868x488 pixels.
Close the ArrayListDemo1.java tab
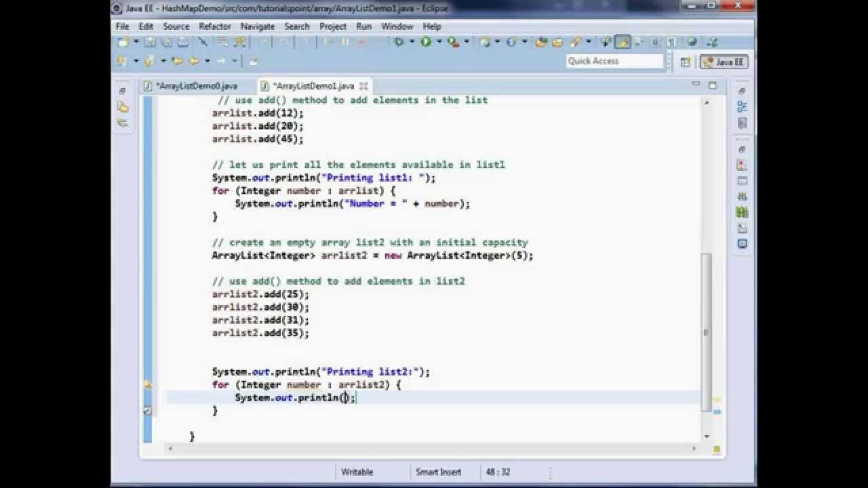click(x=363, y=86)
